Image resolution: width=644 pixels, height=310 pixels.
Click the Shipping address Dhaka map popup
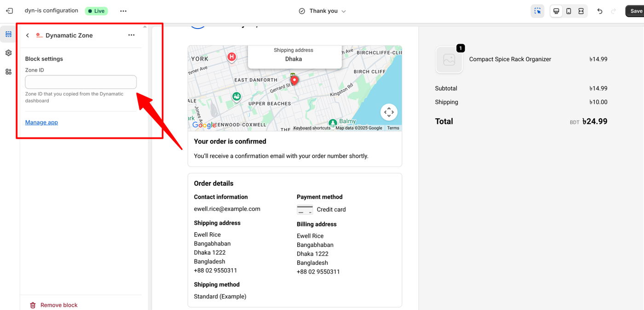(295, 57)
